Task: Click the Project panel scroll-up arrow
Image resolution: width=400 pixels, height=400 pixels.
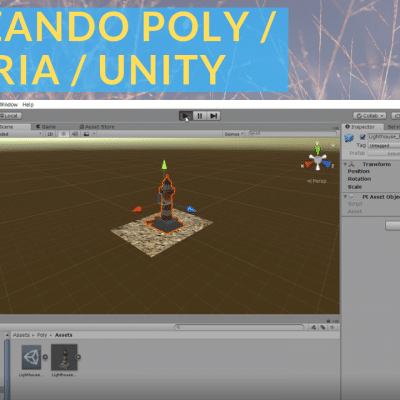Action: tap(7, 334)
